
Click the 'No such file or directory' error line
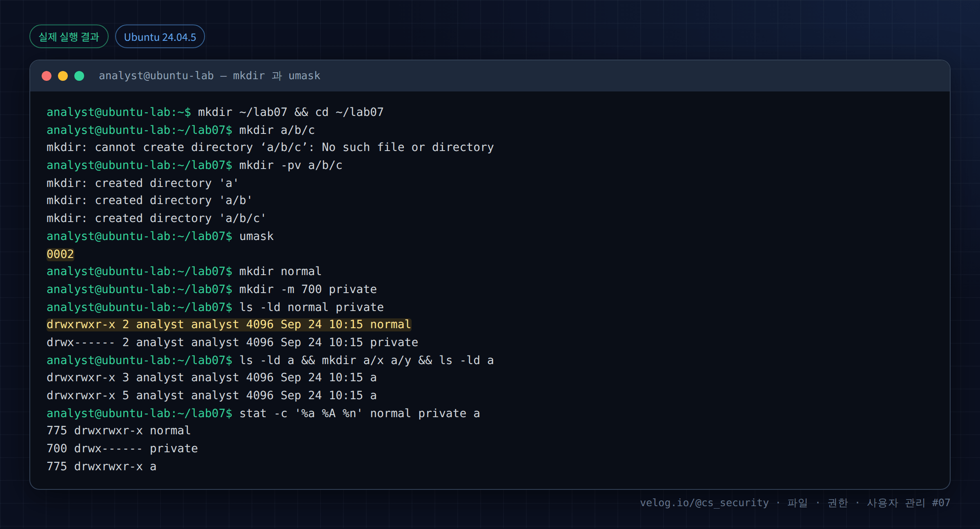point(270,147)
